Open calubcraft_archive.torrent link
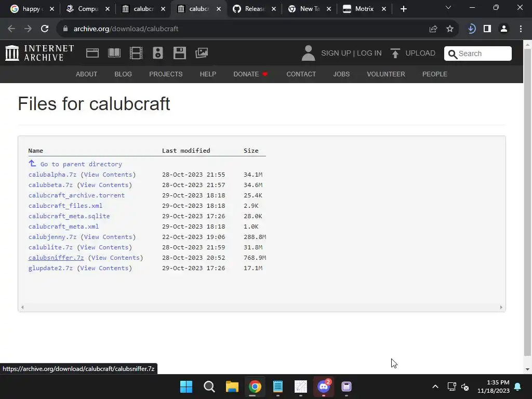532x399 pixels. click(77, 195)
